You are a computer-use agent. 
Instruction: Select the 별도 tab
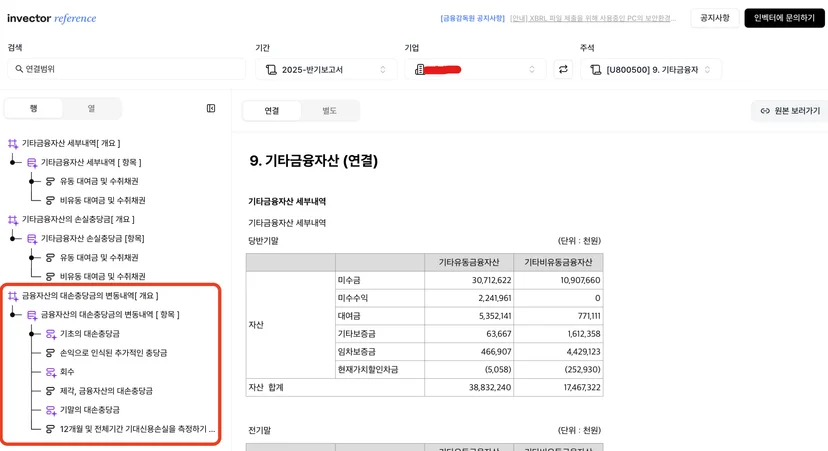click(x=330, y=110)
